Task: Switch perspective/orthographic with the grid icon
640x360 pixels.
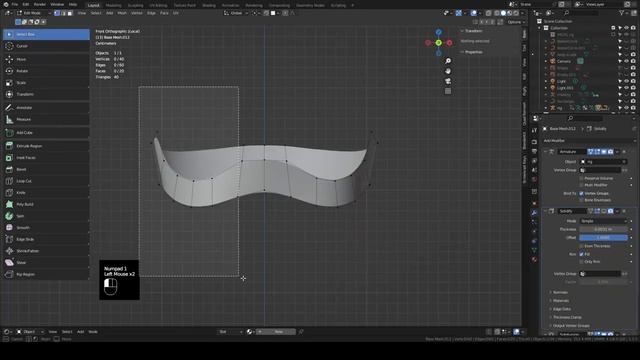Action: tap(448, 91)
